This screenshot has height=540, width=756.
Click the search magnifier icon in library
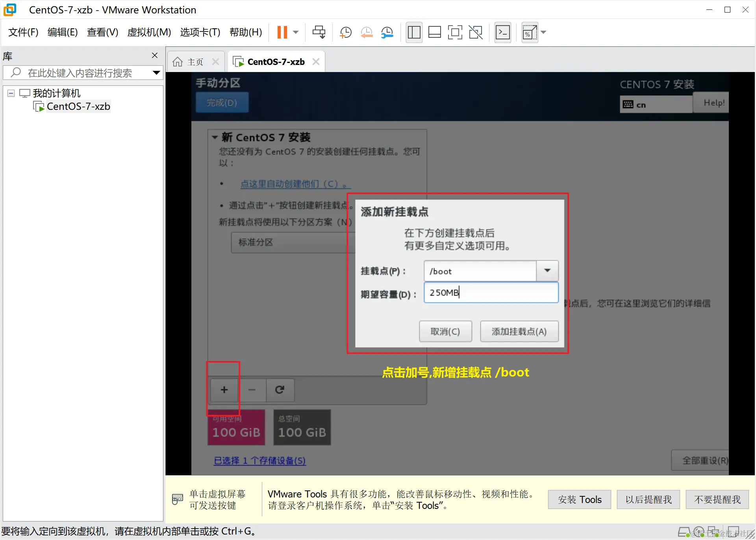(x=16, y=72)
